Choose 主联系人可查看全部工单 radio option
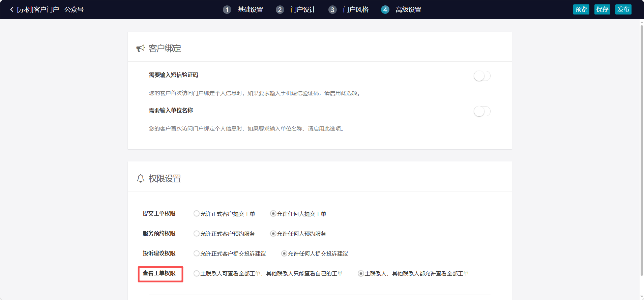Viewport: 644px width, 300px height. pos(197,273)
